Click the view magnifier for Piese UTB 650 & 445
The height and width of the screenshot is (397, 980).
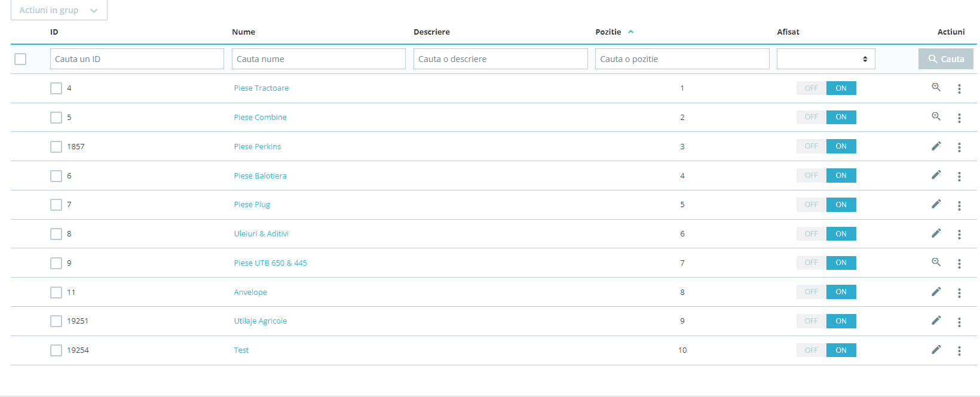936,262
